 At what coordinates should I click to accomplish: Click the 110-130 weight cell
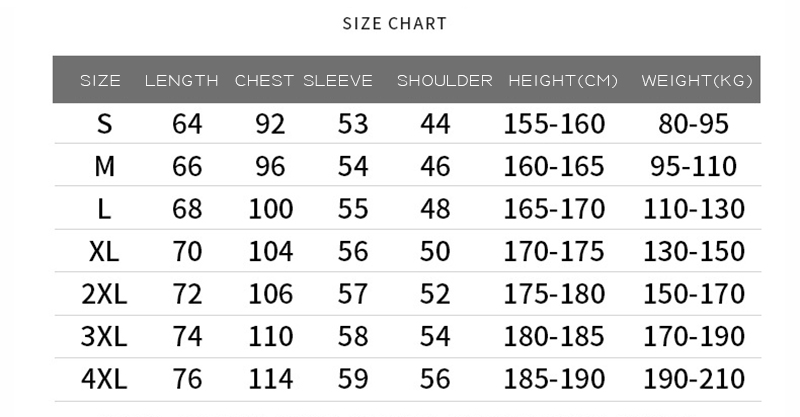pyautogui.click(x=694, y=209)
